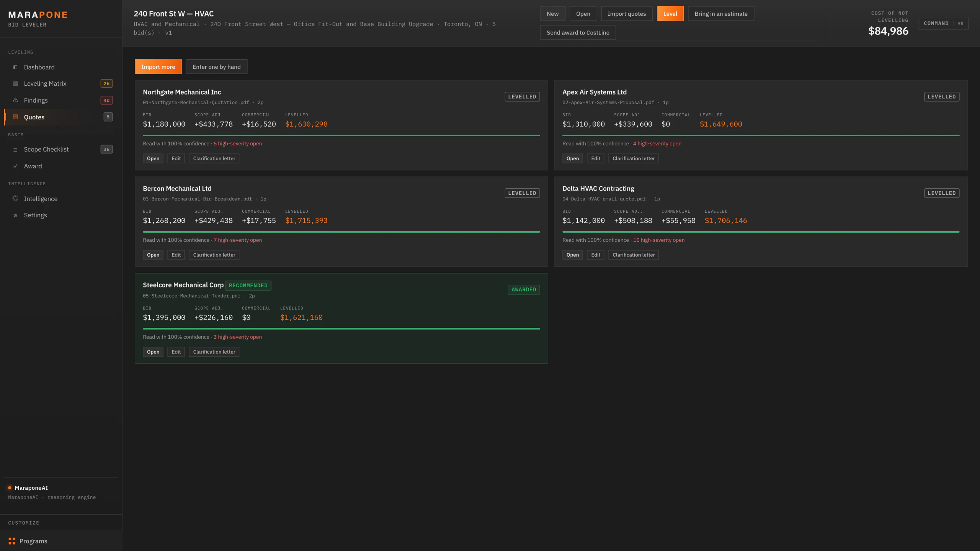Open the Scope Checklist page
Screen dimensions: 980x551
point(61,150)
